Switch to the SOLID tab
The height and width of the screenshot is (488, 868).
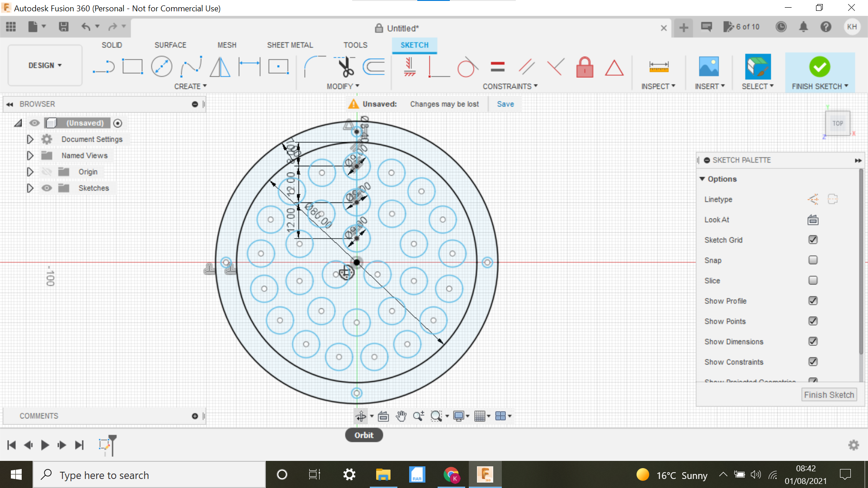pos(111,45)
